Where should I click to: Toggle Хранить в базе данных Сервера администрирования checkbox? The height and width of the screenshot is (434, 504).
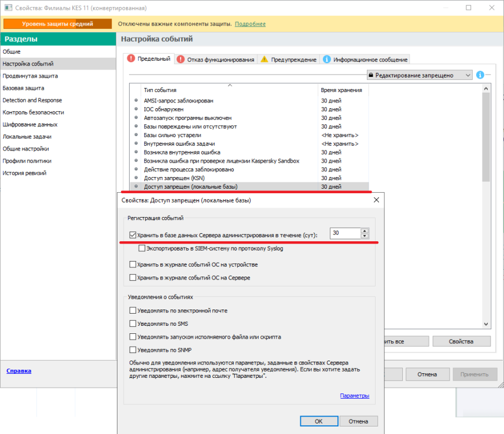pyautogui.click(x=133, y=235)
